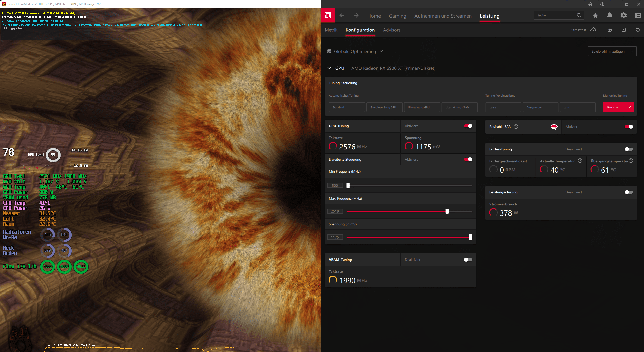Toggle Resizable BAR switch
This screenshot has height=352, width=644.
[x=629, y=127]
